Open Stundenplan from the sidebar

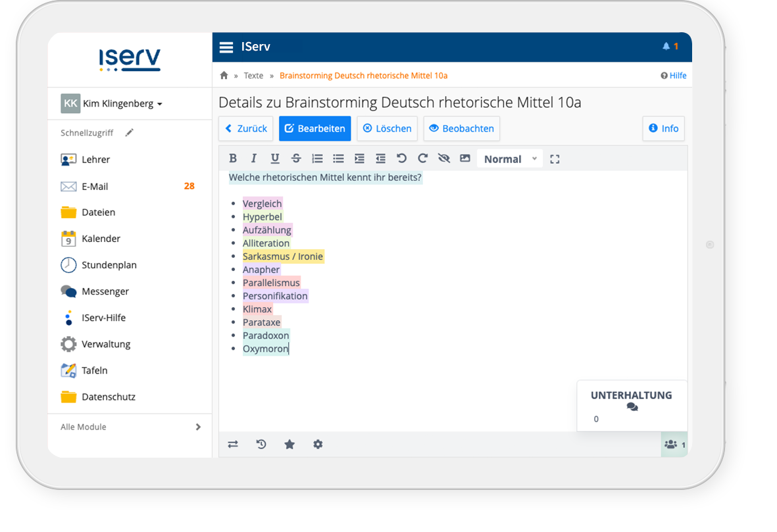pyautogui.click(x=109, y=265)
